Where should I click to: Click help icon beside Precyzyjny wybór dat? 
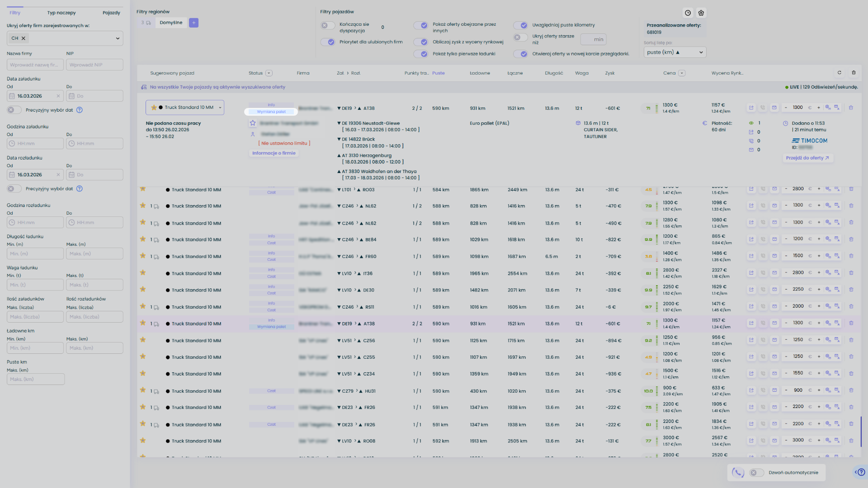[x=80, y=110]
